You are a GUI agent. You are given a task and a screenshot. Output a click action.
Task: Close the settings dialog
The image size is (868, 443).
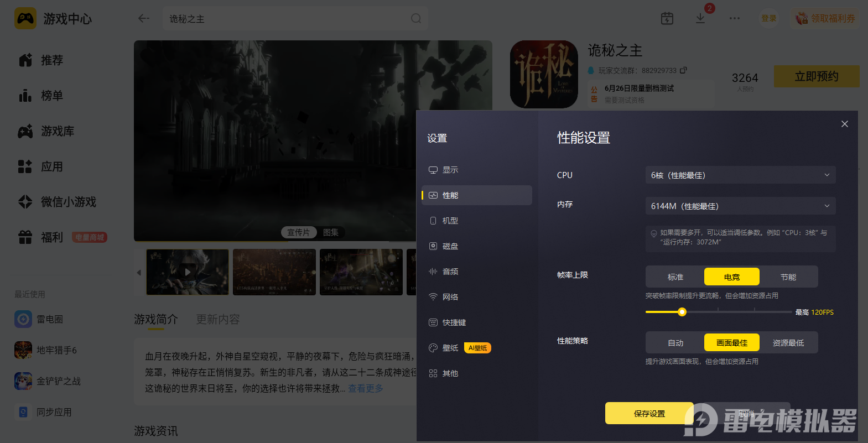pos(845,124)
